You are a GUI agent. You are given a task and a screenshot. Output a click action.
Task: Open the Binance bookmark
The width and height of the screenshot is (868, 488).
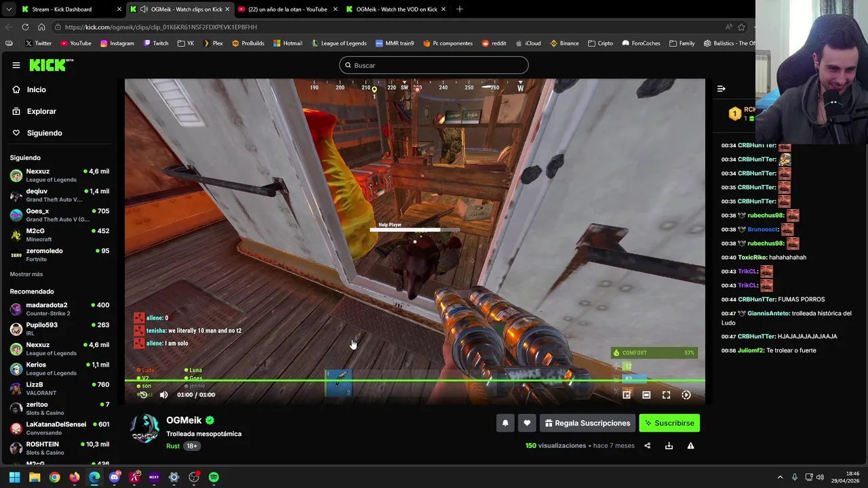click(564, 43)
